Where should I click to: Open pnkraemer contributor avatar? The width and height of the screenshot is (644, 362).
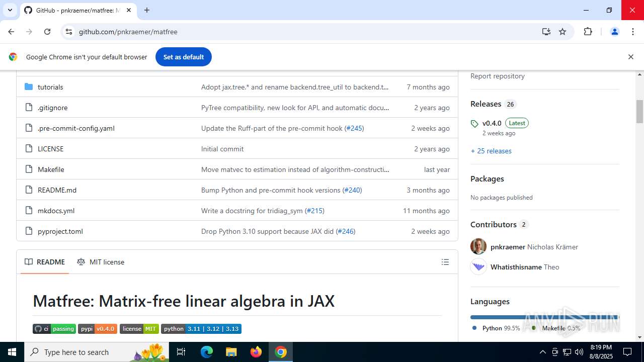pos(478,246)
